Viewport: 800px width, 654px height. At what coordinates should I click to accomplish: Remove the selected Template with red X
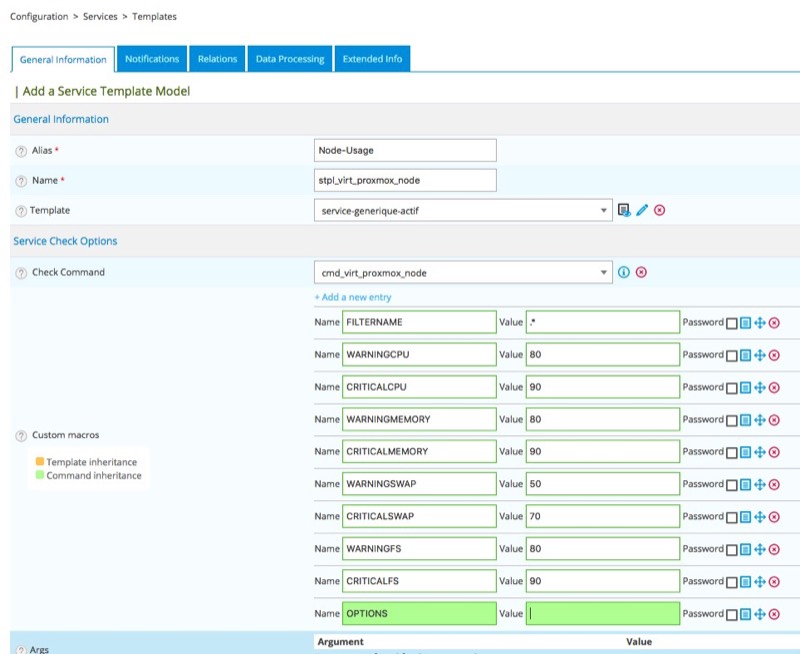pyautogui.click(x=660, y=210)
